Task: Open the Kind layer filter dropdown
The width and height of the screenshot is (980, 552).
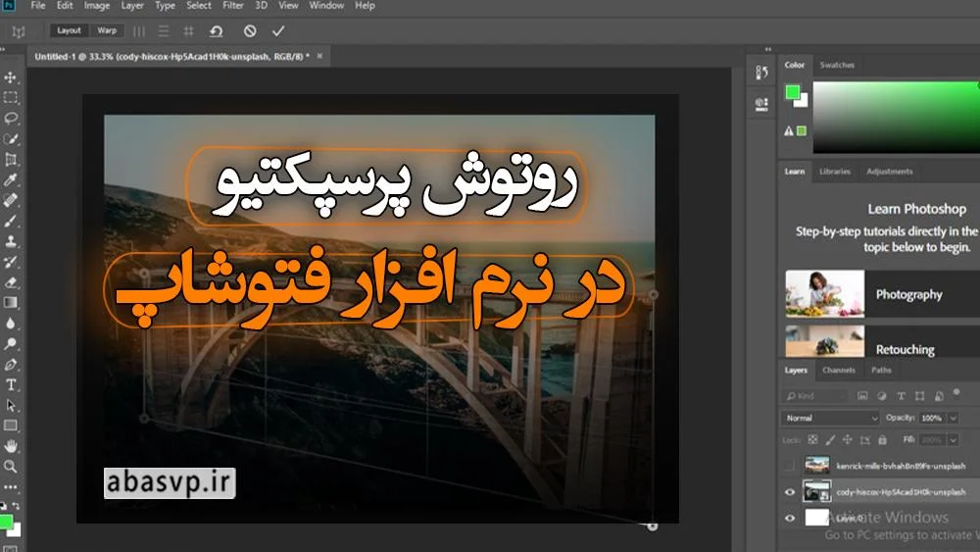Action: click(x=814, y=396)
